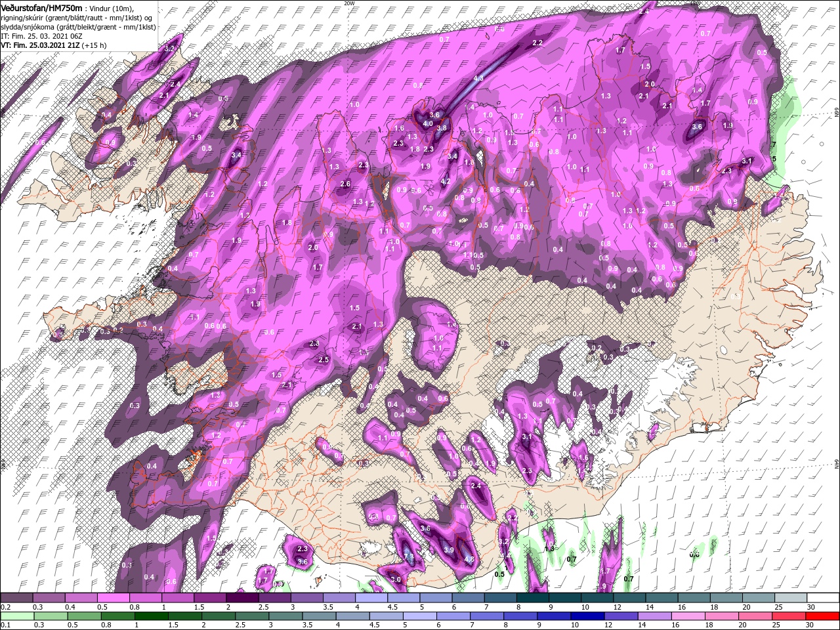Click the pale green 0.1 swatch in the lower legend row

(16, 616)
